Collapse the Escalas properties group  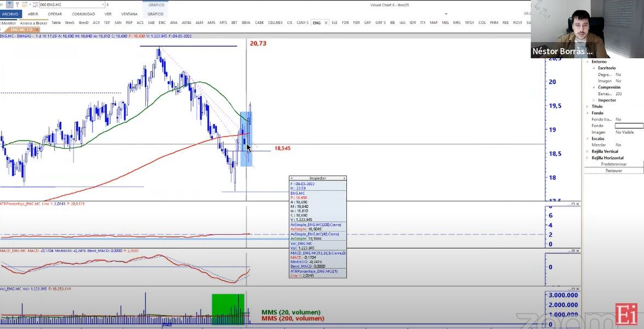tap(588, 139)
